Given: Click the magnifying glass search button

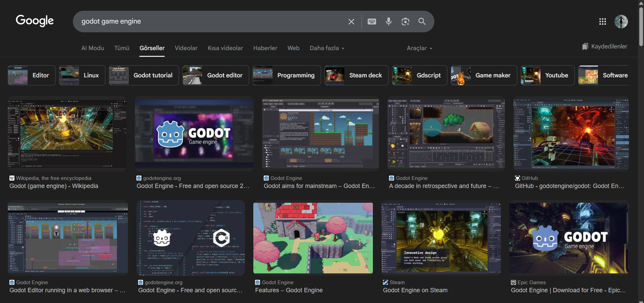Looking at the screenshot, I should (422, 22).
